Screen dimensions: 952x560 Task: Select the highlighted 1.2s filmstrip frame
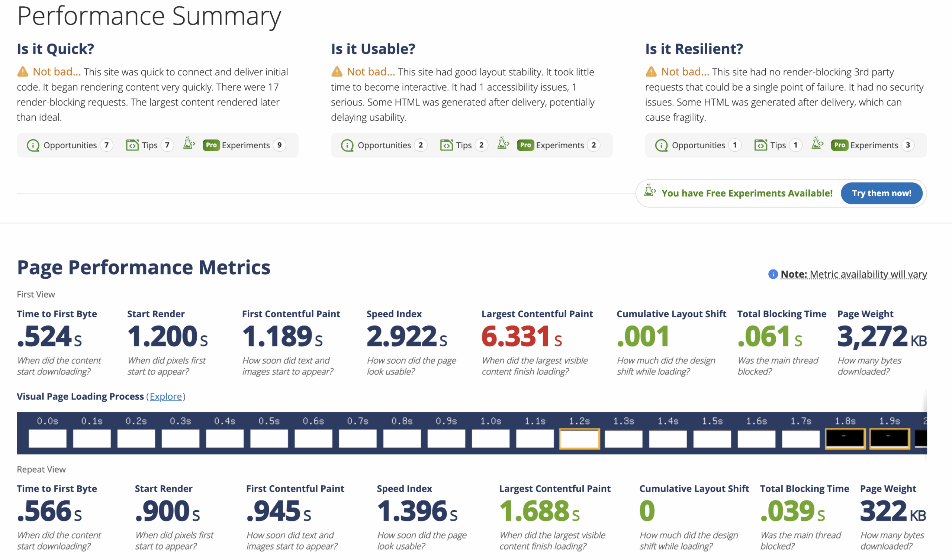click(x=580, y=439)
